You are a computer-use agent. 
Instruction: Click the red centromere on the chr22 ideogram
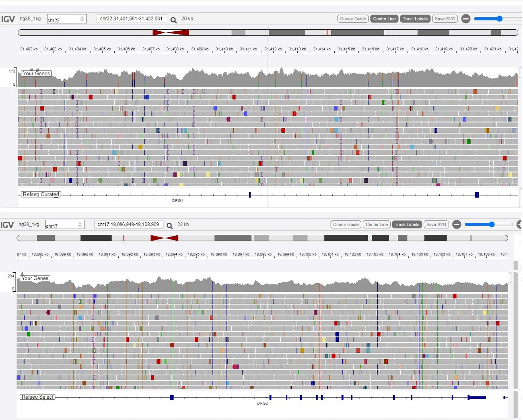(x=171, y=33)
